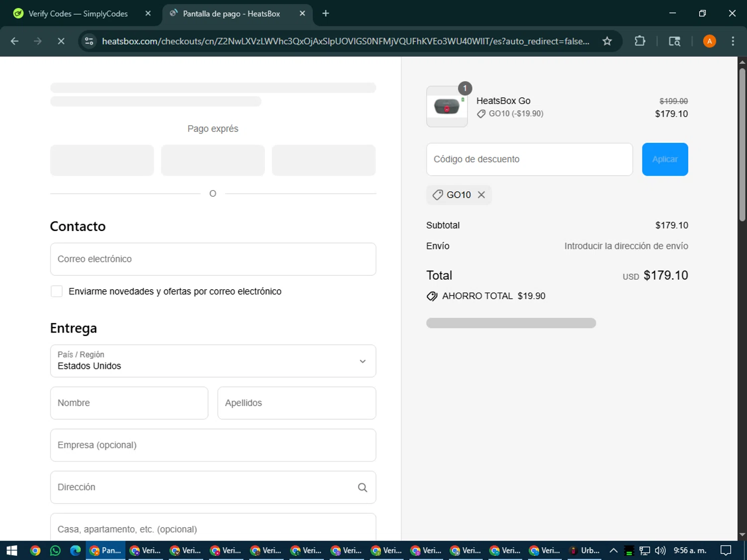This screenshot has width=747, height=560.
Task: Open the volume control in tray
Action: pyautogui.click(x=660, y=551)
